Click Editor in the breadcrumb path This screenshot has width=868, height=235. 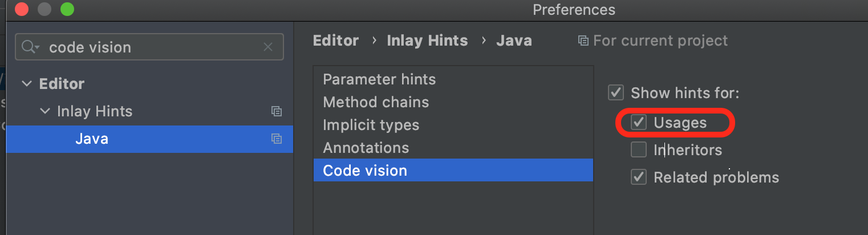click(x=336, y=41)
